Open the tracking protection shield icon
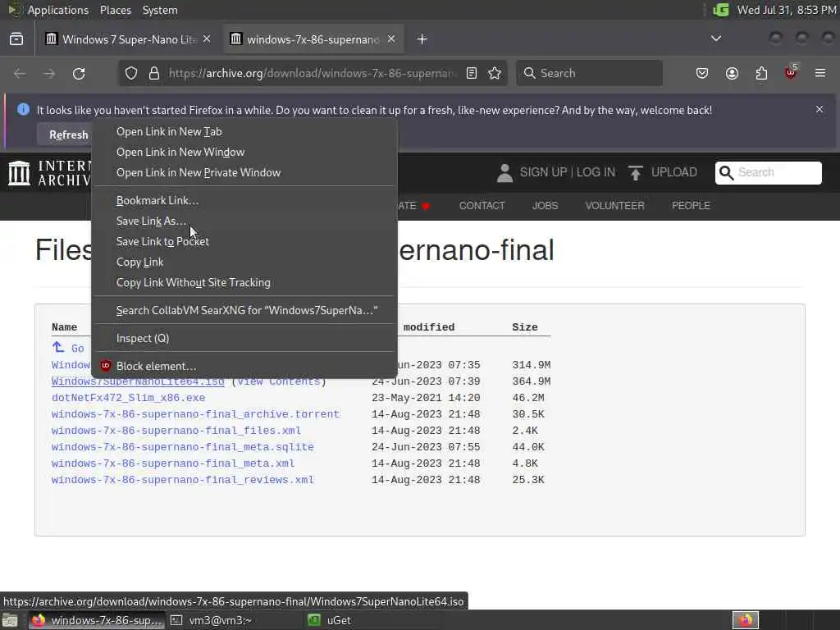Image resolution: width=840 pixels, height=630 pixels. point(131,73)
